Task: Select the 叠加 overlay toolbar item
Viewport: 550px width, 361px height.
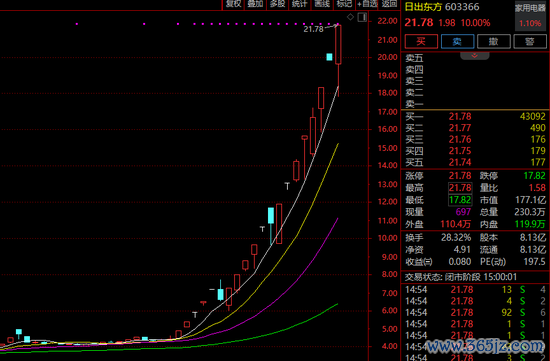Action: 255,4
